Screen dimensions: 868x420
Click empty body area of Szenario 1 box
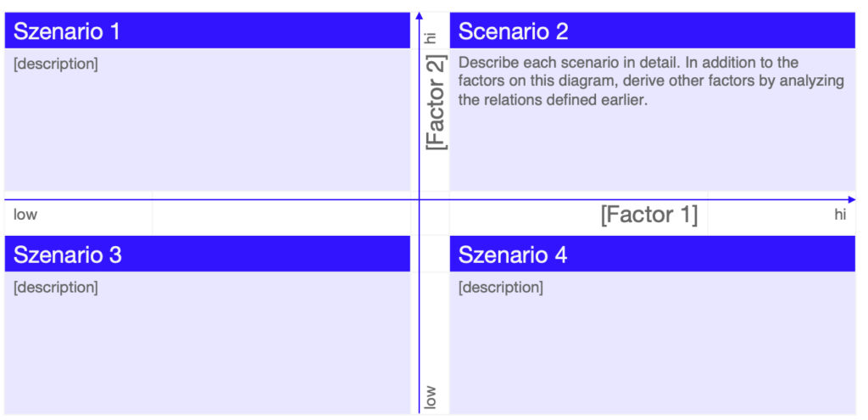[207, 133]
